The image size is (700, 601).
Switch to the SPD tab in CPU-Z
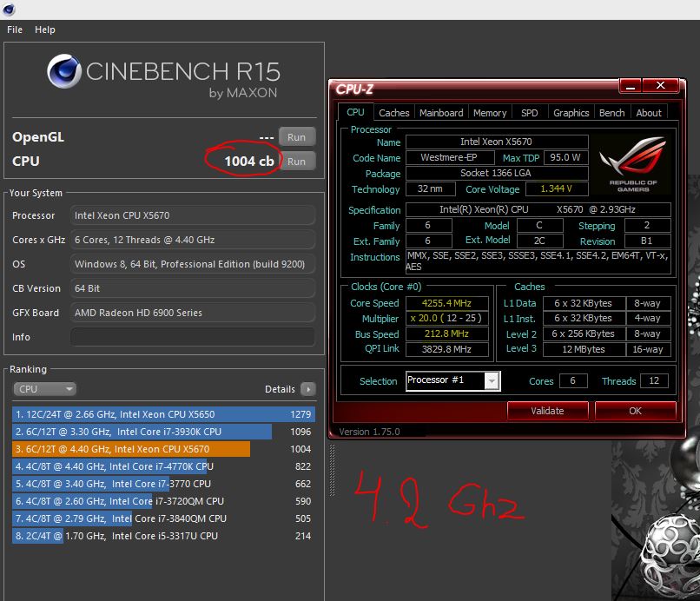click(530, 113)
